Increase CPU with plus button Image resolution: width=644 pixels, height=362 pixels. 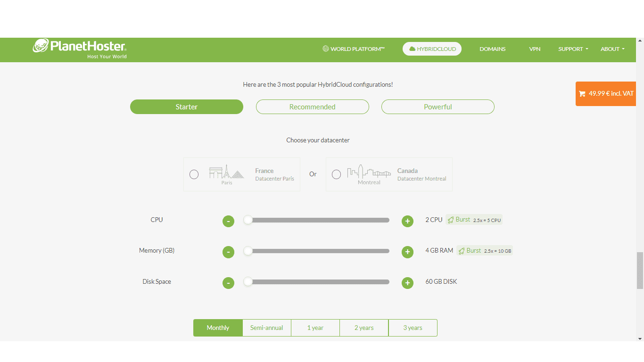(x=407, y=221)
